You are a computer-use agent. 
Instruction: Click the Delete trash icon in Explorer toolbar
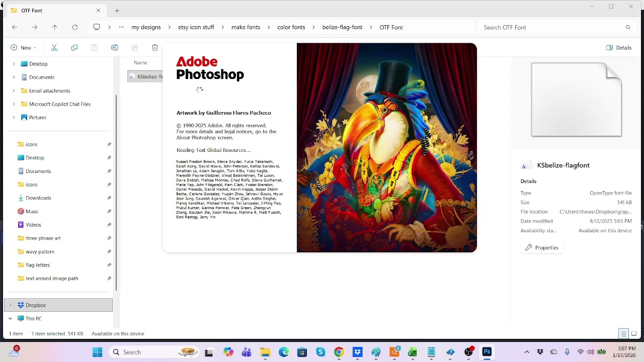pos(155,48)
